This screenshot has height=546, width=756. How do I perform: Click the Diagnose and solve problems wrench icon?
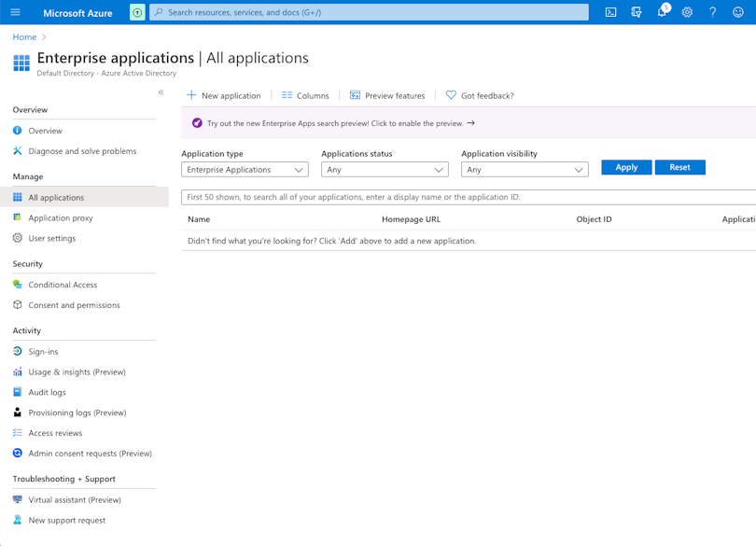tap(18, 150)
